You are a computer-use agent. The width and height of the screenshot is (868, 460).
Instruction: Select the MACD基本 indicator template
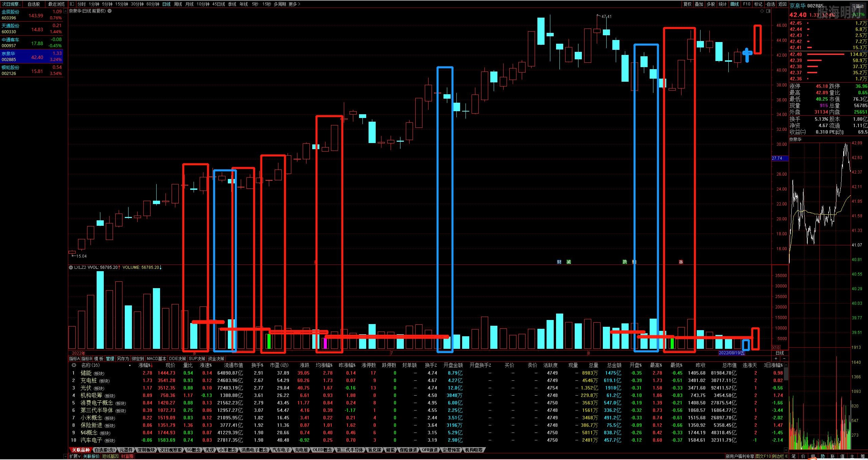pos(156,359)
